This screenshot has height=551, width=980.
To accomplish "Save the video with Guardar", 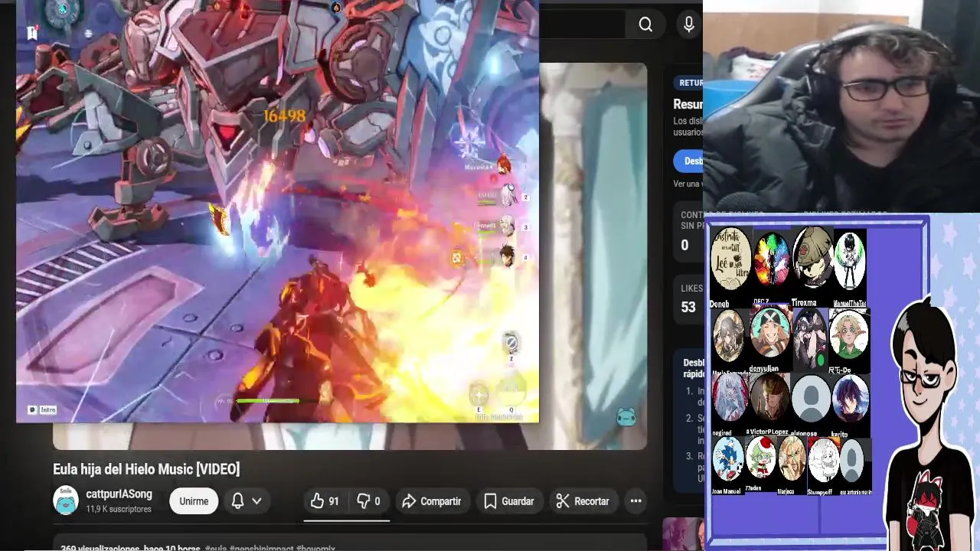I will pyautogui.click(x=509, y=501).
